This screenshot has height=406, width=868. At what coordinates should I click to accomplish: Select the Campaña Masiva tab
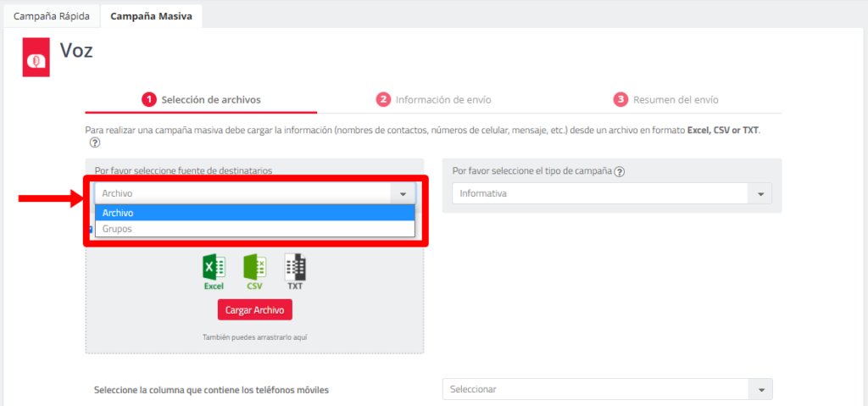[151, 16]
